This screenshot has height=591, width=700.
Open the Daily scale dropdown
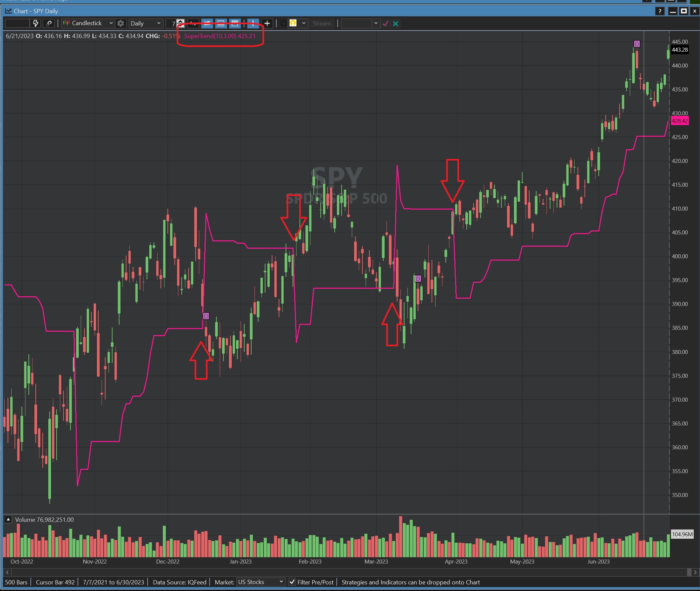[146, 23]
